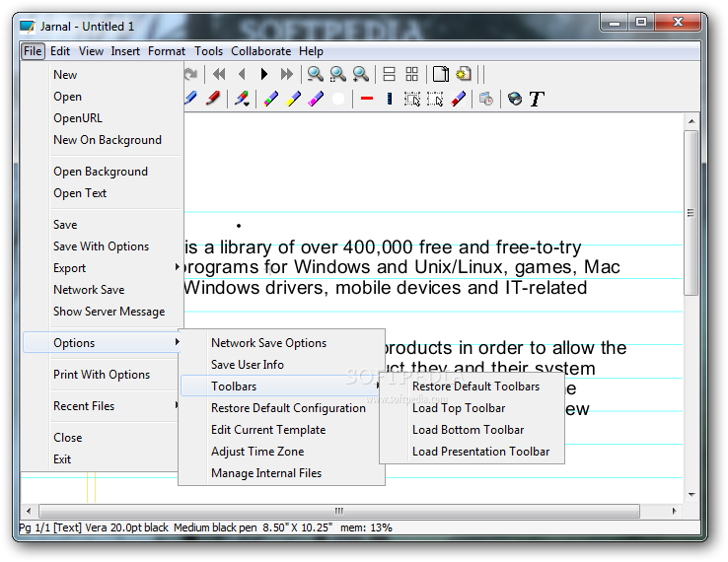The width and height of the screenshot is (728, 562).
Task: Select Show Server Message
Action: coord(102,312)
